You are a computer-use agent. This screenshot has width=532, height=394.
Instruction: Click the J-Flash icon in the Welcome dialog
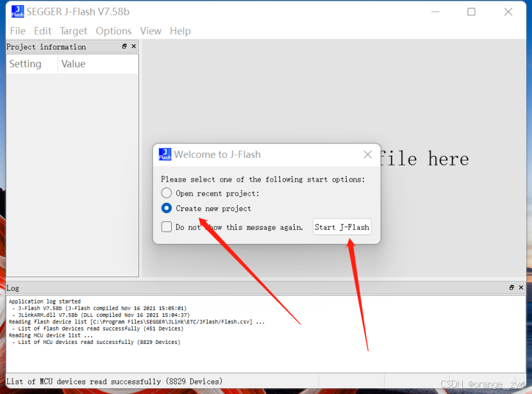[x=165, y=154]
